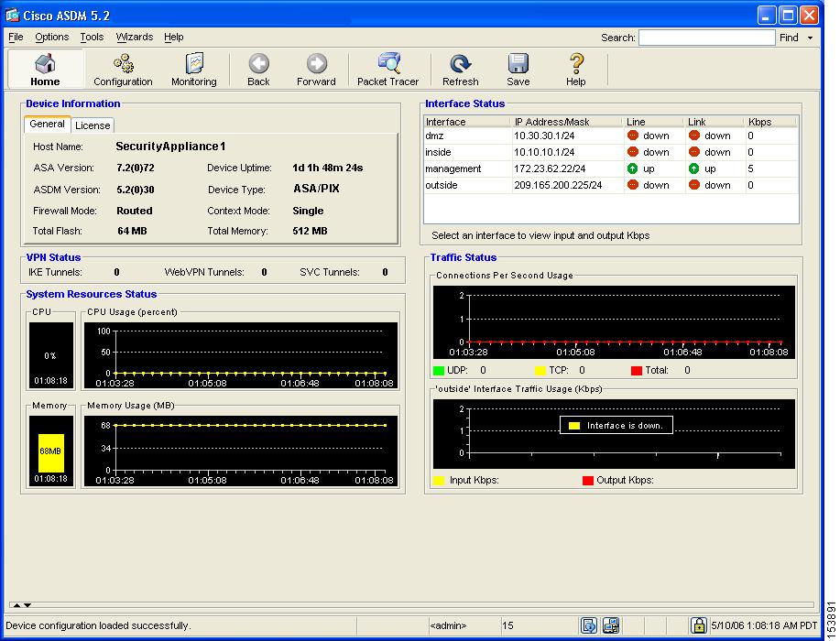Click the Memory 68MB gauge
Screen dimensions: 840x641
coord(51,451)
